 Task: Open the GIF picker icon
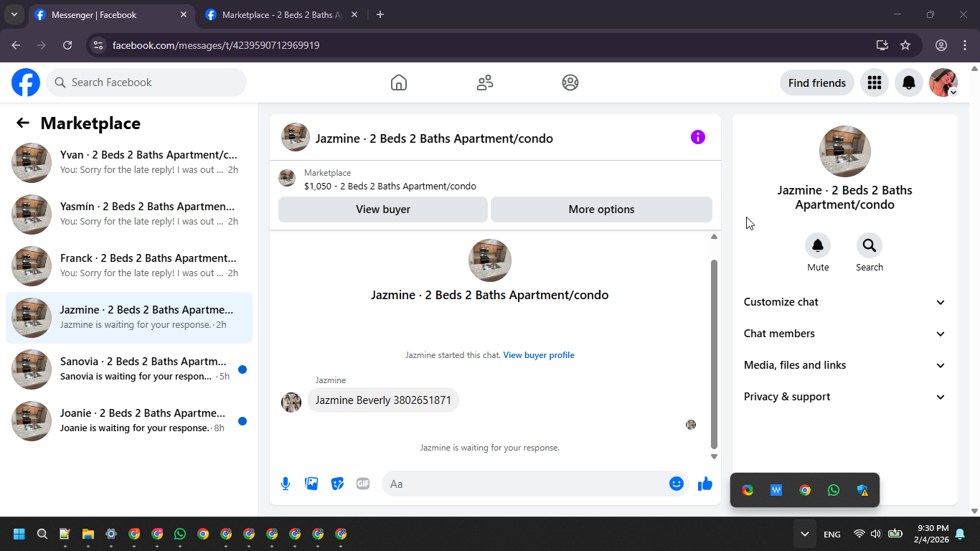click(x=363, y=484)
